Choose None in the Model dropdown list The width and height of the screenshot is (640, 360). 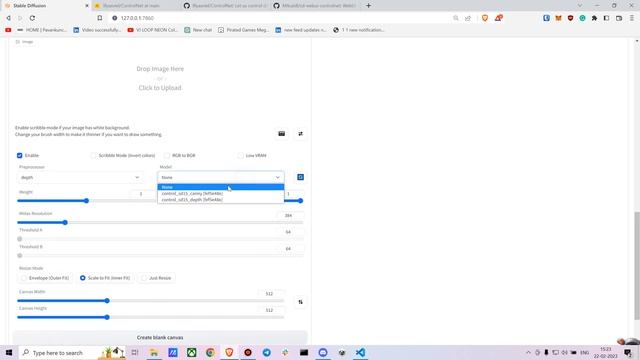coord(221,187)
